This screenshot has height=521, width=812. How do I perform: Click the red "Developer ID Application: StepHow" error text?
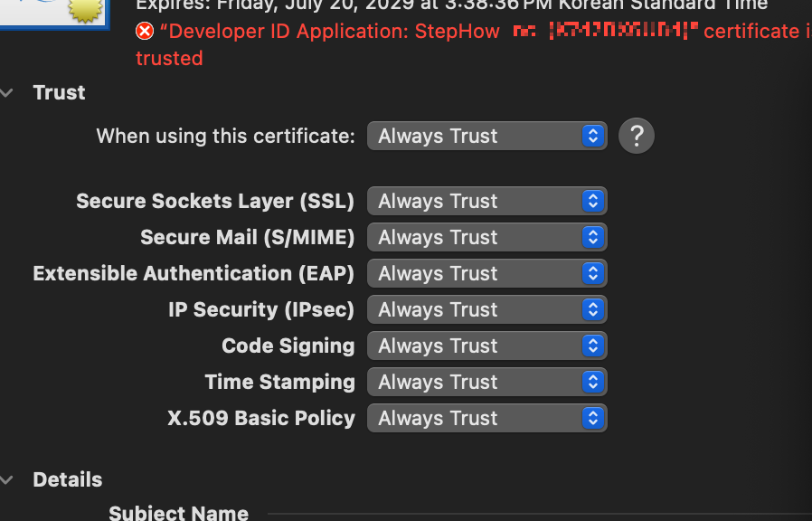[x=330, y=32]
